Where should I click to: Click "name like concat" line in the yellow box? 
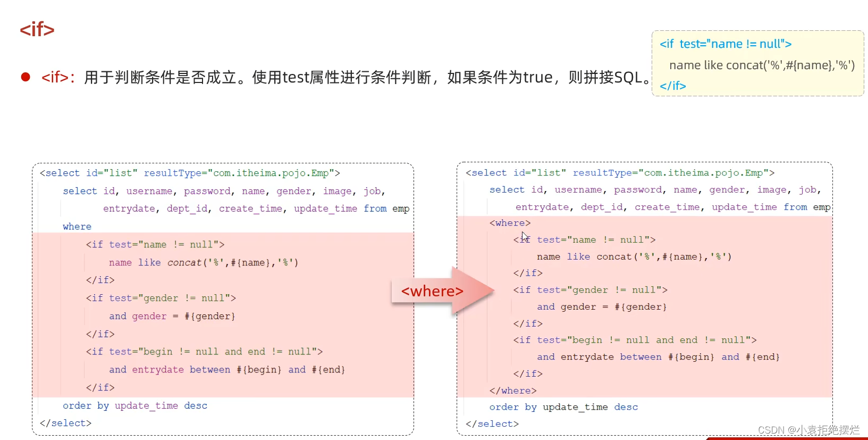[x=762, y=65]
